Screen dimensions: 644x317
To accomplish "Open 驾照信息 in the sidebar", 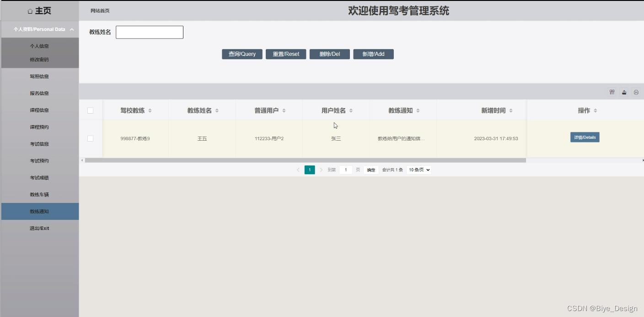I will (x=39, y=77).
